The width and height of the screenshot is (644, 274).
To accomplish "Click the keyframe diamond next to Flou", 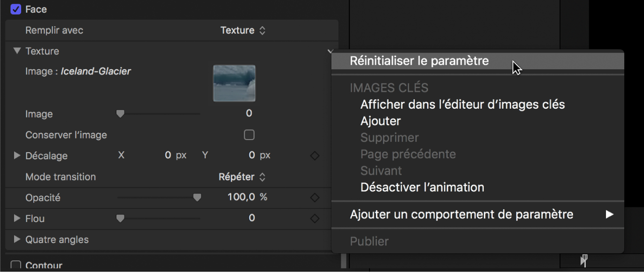I will coord(315,218).
